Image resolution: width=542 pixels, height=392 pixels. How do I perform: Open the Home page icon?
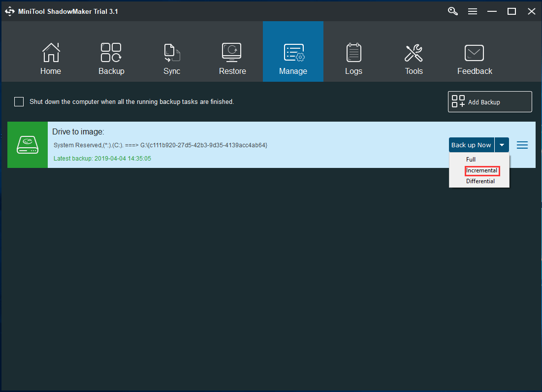pyautogui.click(x=51, y=58)
